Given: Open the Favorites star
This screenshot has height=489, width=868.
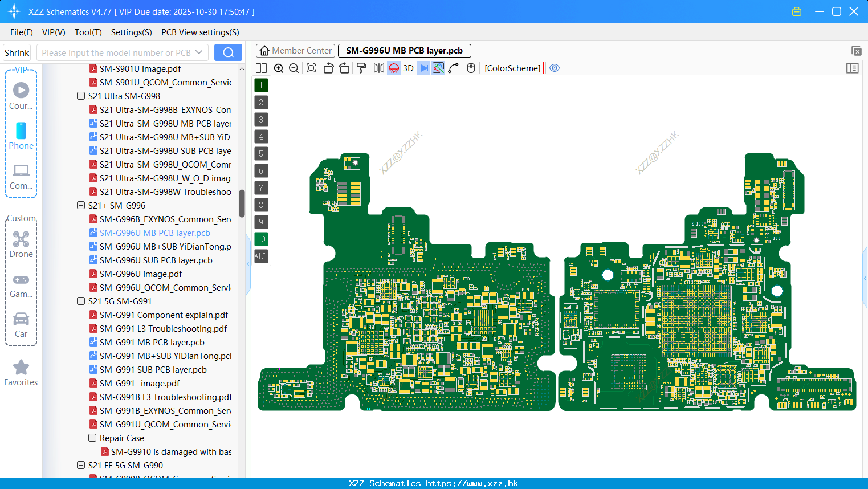Looking at the screenshot, I should tap(21, 373).
